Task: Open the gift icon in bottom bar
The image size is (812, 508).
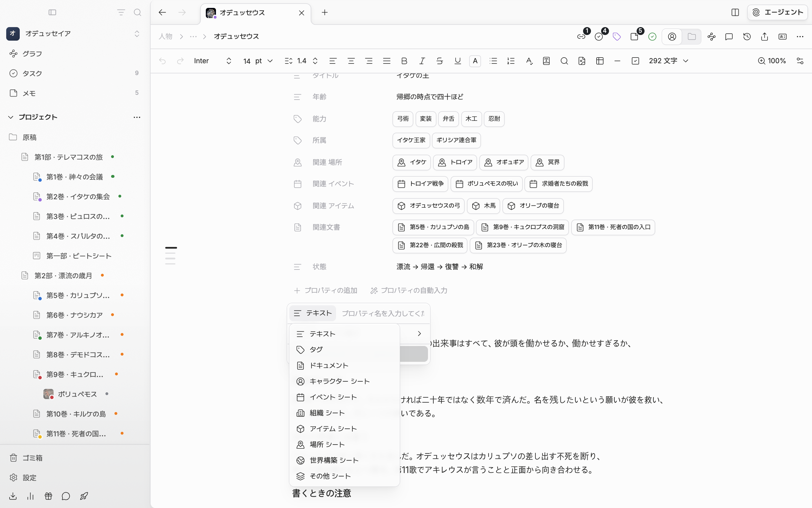Action: 48,496
